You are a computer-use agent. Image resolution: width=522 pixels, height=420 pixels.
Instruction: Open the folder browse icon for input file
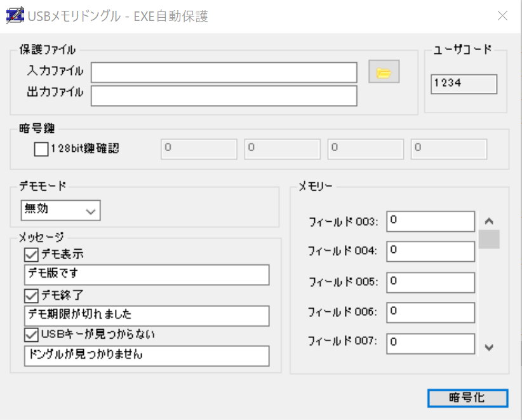click(384, 72)
